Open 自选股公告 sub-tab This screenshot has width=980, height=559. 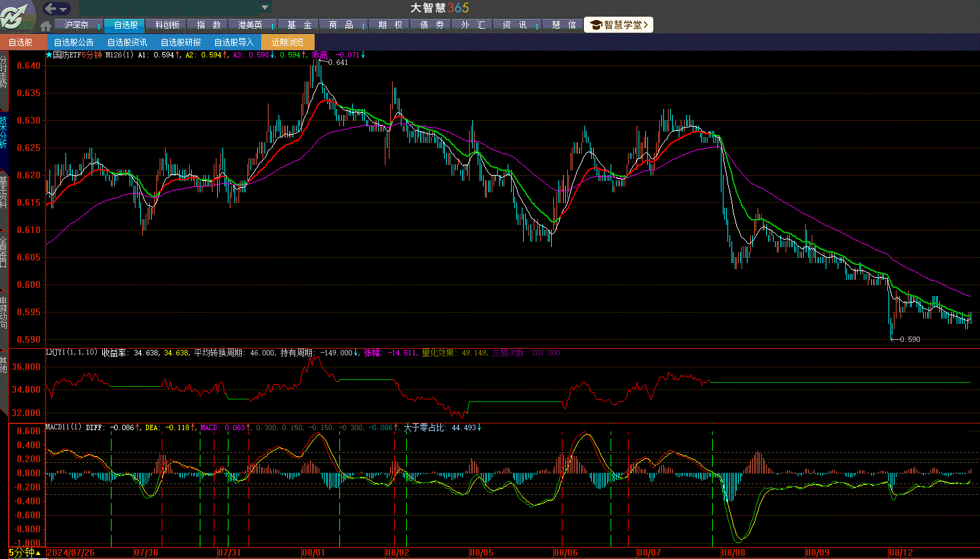(73, 42)
